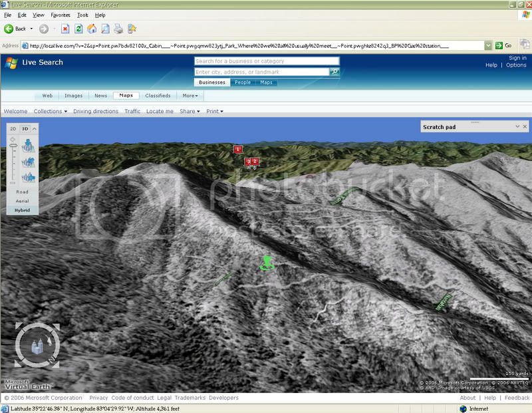This screenshot has height=413, width=532.
Task: Print the page with the printer toolbar icon
Action: (118, 29)
